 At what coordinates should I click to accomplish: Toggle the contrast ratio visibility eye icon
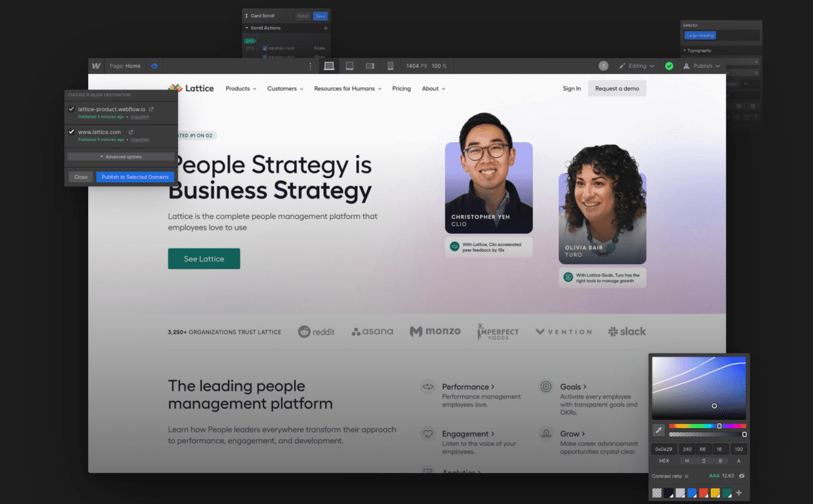tap(742, 476)
